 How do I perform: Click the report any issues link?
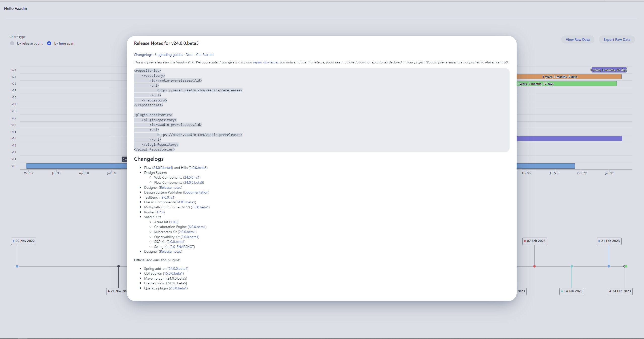click(x=266, y=62)
